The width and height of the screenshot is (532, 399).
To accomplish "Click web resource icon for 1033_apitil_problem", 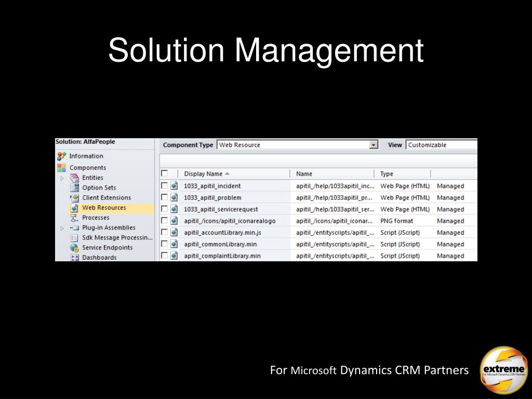I will pos(174,197).
